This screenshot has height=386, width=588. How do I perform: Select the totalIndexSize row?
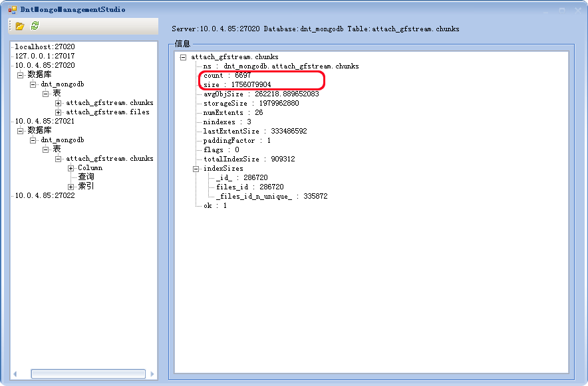[249, 159]
